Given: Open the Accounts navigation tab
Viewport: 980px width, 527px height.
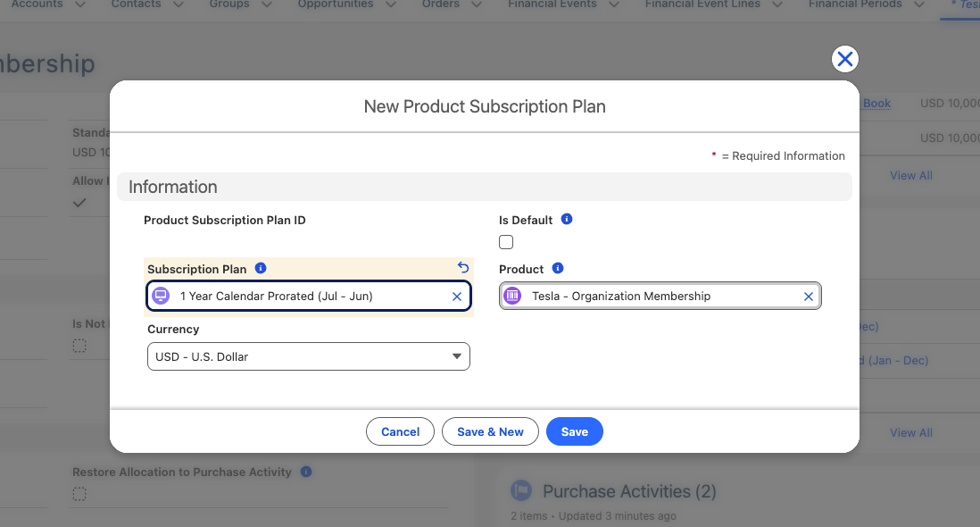Looking at the screenshot, I should click(37, 4).
